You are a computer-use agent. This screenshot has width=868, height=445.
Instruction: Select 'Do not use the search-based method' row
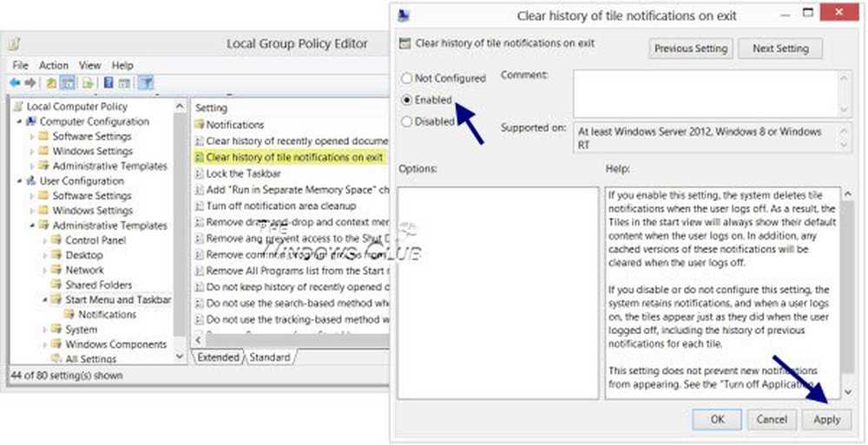click(x=290, y=304)
